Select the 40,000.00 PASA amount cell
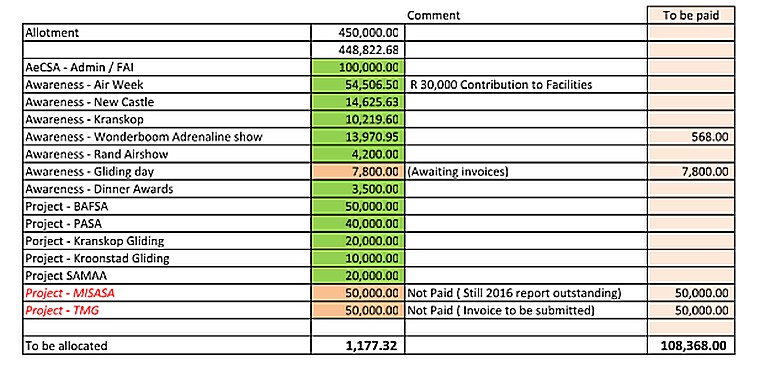Image resolution: width=760 pixels, height=367 pixels. click(357, 223)
